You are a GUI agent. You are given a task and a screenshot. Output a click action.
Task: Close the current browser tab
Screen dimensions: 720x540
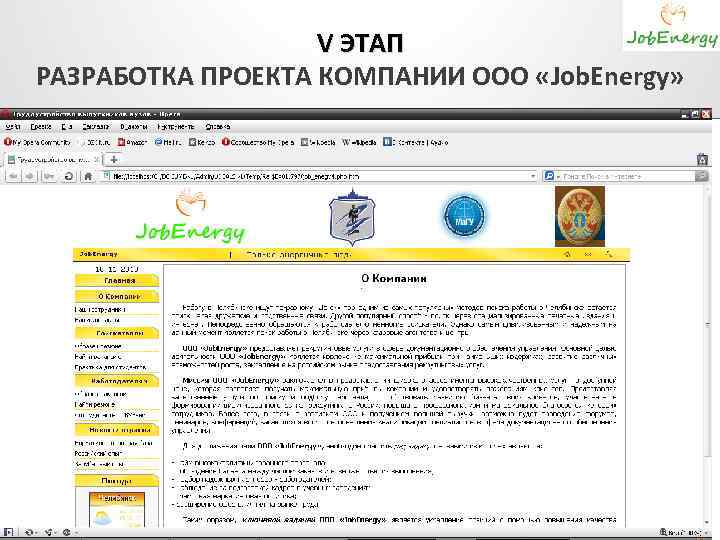(x=96, y=160)
